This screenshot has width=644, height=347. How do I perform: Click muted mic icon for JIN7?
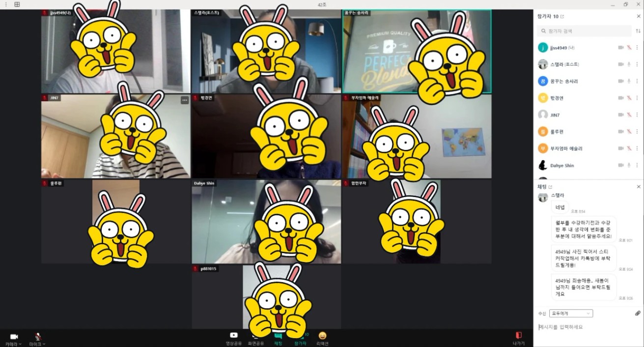[629, 115]
